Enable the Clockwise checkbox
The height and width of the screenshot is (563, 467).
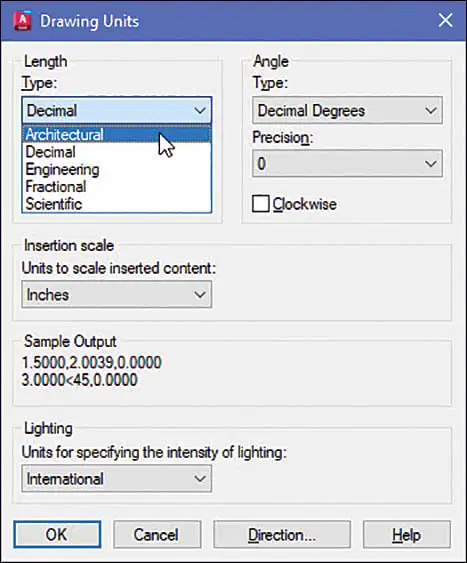pyautogui.click(x=261, y=204)
